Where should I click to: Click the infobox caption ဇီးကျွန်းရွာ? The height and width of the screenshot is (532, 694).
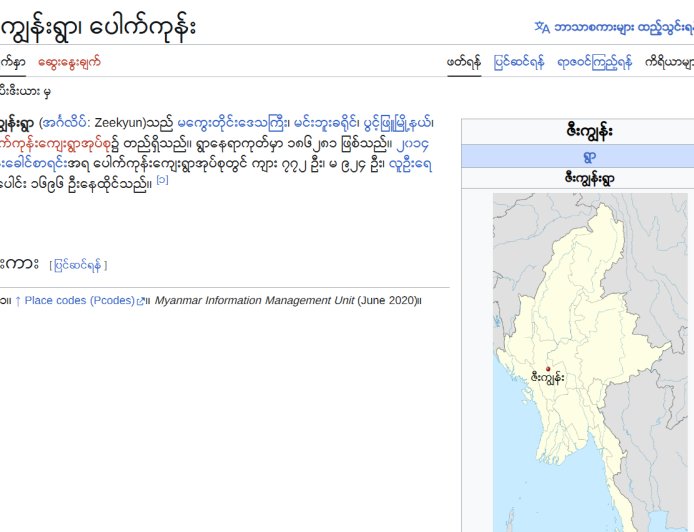tap(589, 178)
